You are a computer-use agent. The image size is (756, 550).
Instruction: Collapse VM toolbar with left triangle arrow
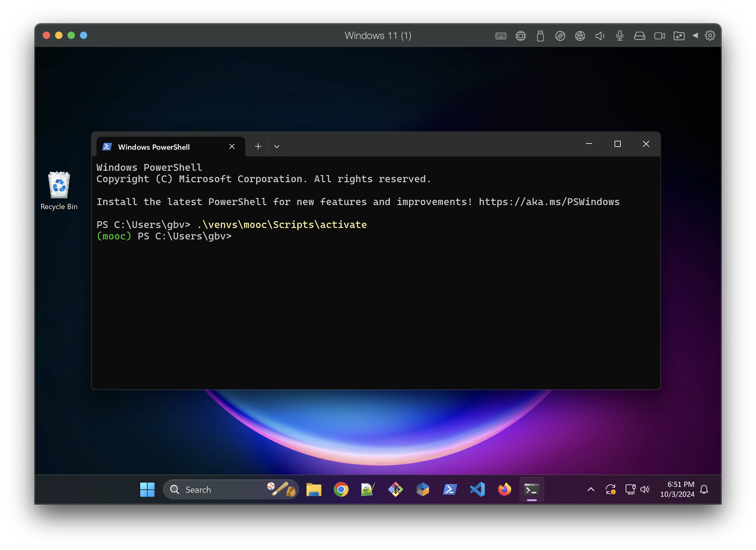click(695, 35)
